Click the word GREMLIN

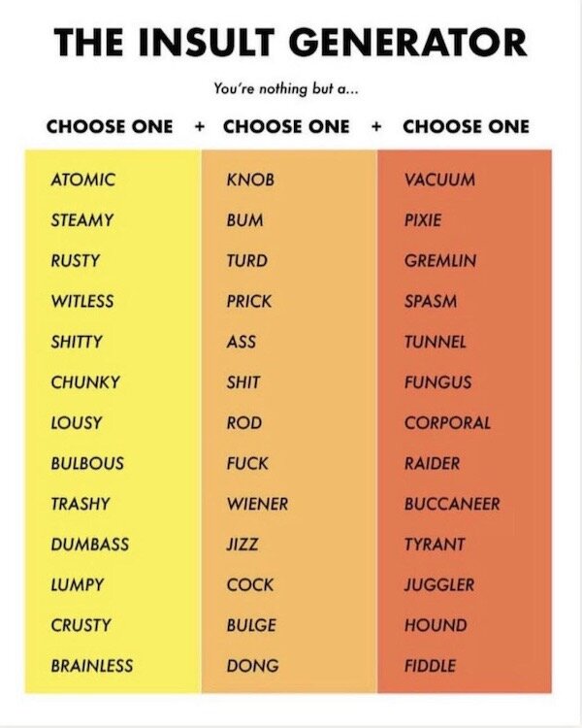coord(440,261)
